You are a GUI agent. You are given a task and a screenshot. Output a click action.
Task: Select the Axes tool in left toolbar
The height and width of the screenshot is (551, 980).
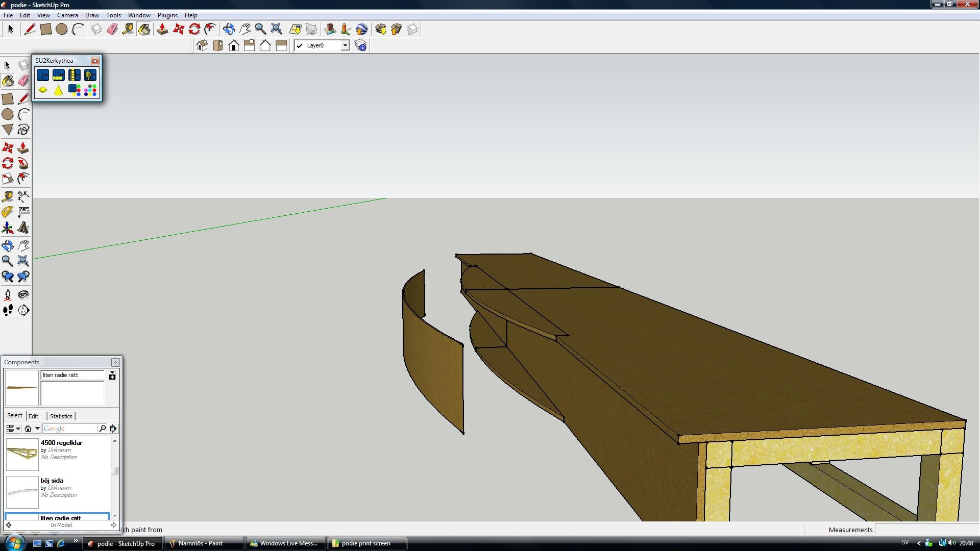pos(8,228)
